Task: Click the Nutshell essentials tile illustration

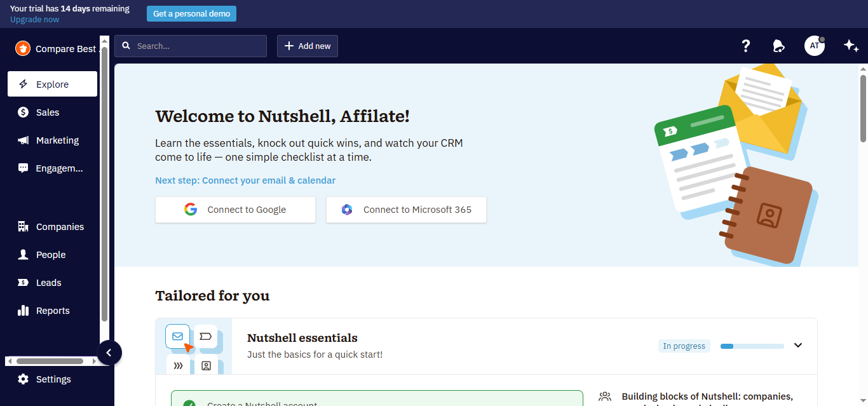Action: click(194, 346)
